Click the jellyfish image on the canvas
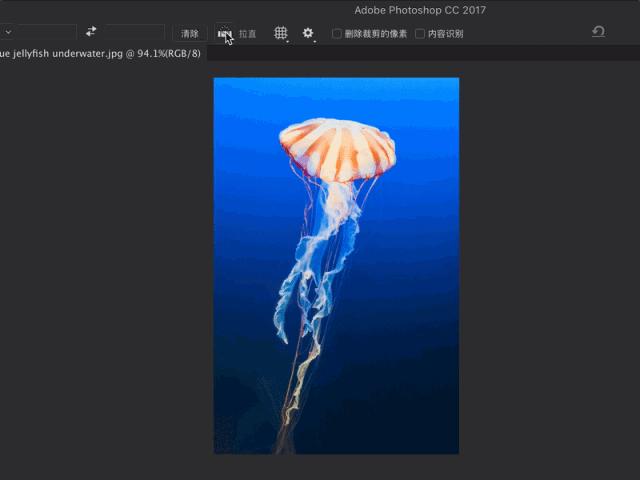 coord(336,265)
